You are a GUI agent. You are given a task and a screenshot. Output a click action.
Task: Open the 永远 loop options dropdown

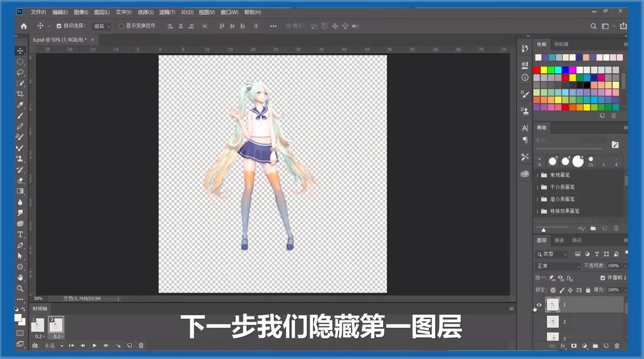(x=54, y=346)
